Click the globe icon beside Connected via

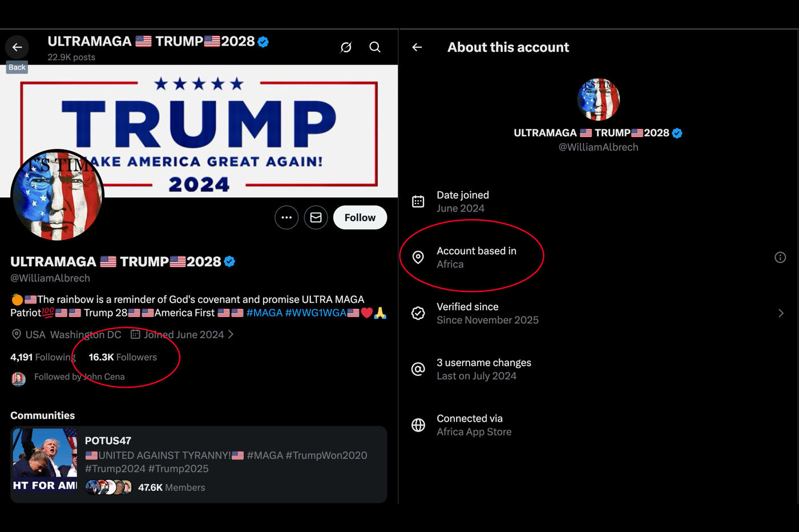(418, 424)
